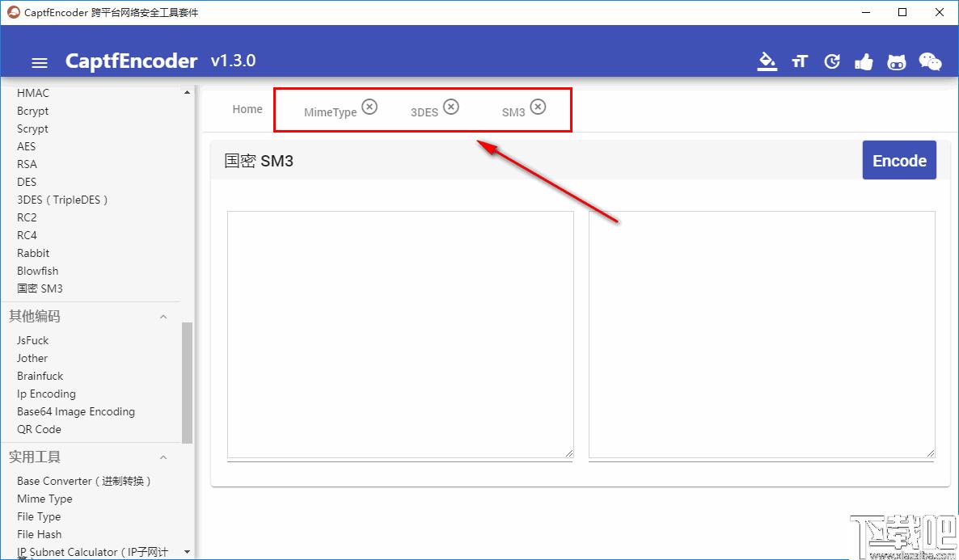Open Base Converter (进制转换)

pyautogui.click(x=84, y=481)
